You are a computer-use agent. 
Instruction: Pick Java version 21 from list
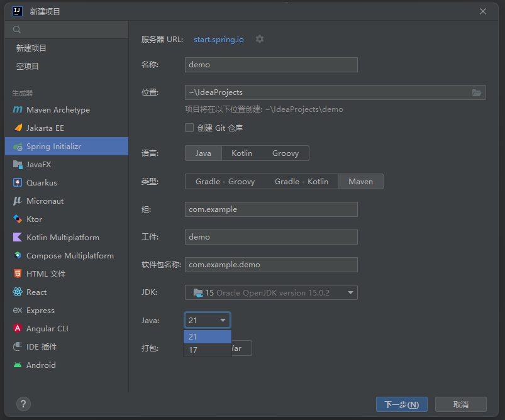tap(208, 336)
